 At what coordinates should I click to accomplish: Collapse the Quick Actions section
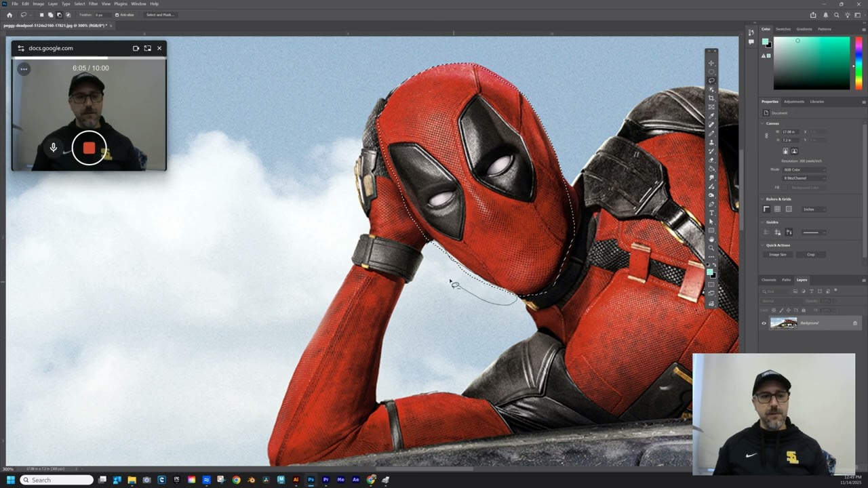762,245
